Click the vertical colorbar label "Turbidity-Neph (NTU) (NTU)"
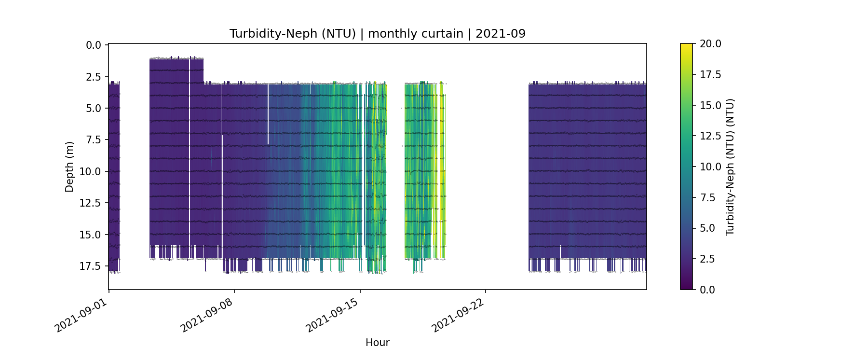The width and height of the screenshot is (868, 362). coord(730,167)
